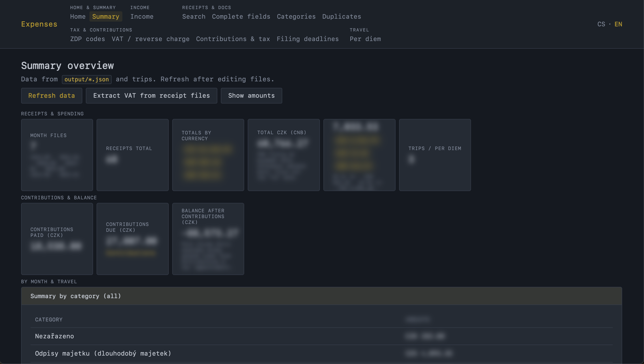Navigate to Complete fields

tap(241, 16)
